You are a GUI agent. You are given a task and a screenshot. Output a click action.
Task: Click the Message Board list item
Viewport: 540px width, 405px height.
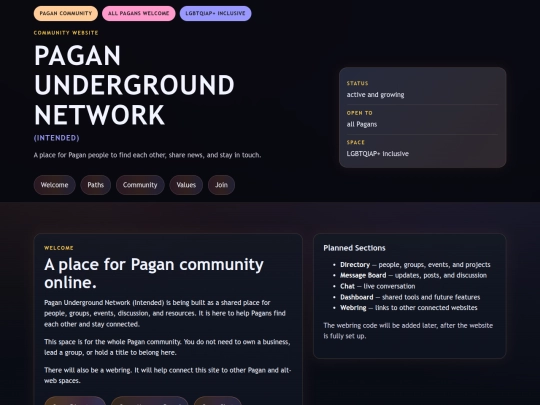(413, 276)
